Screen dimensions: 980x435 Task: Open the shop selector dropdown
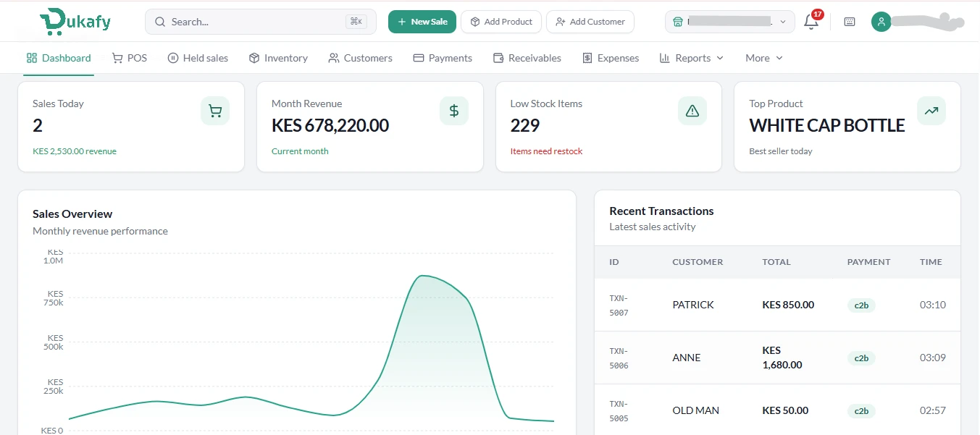[730, 22]
